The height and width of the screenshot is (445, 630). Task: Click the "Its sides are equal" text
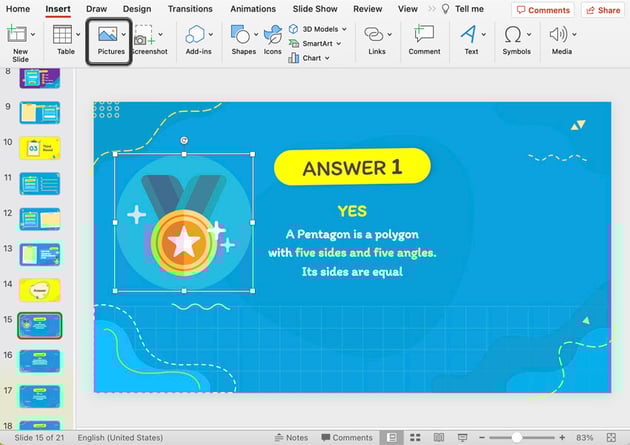pos(352,272)
